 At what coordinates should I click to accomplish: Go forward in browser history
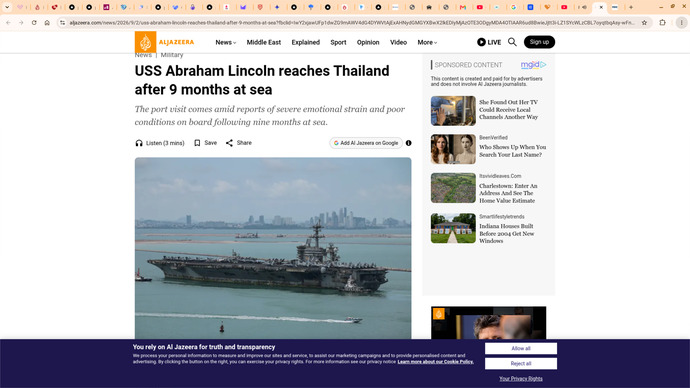click(21, 22)
